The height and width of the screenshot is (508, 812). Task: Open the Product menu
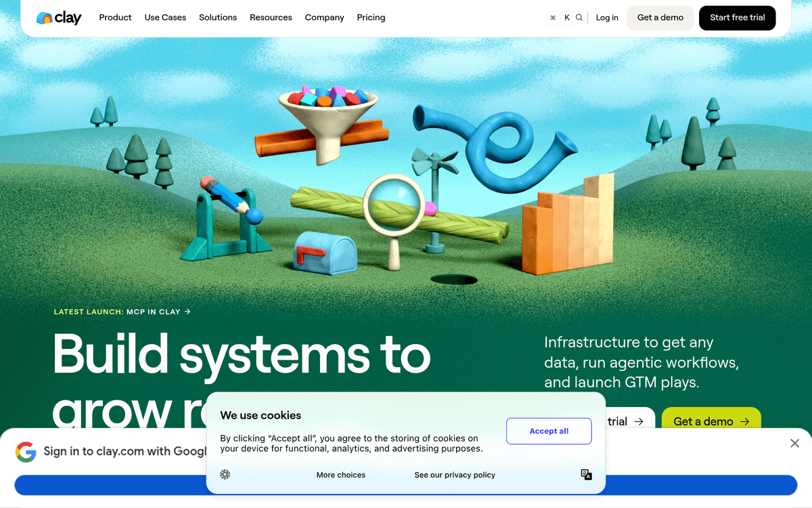pyautogui.click(x=115, y=18)
